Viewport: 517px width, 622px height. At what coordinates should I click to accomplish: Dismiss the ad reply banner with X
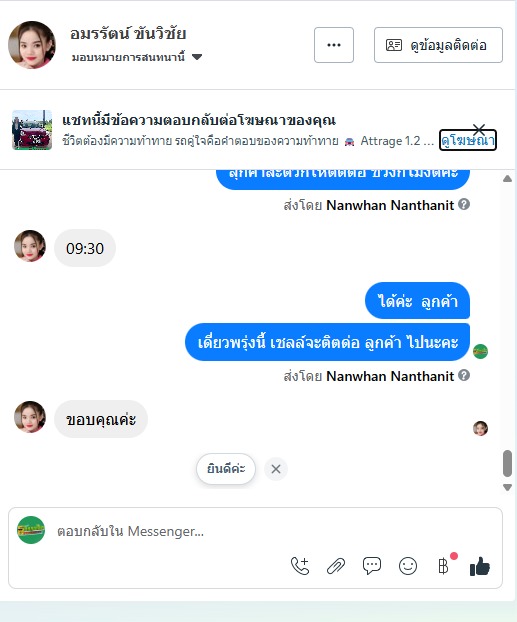[x=479, y=129]
